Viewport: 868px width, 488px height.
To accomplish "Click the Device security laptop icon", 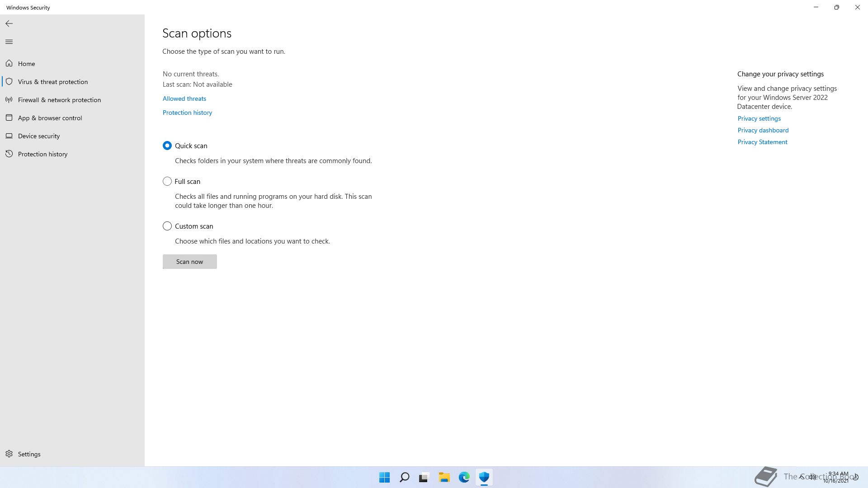I will tap(9, 136).
